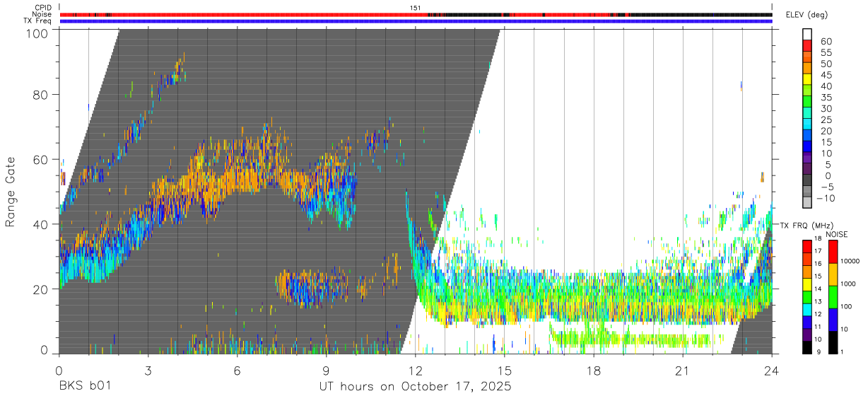Click the BKS b01 radar beam label
868x401 pixels.
85,387
